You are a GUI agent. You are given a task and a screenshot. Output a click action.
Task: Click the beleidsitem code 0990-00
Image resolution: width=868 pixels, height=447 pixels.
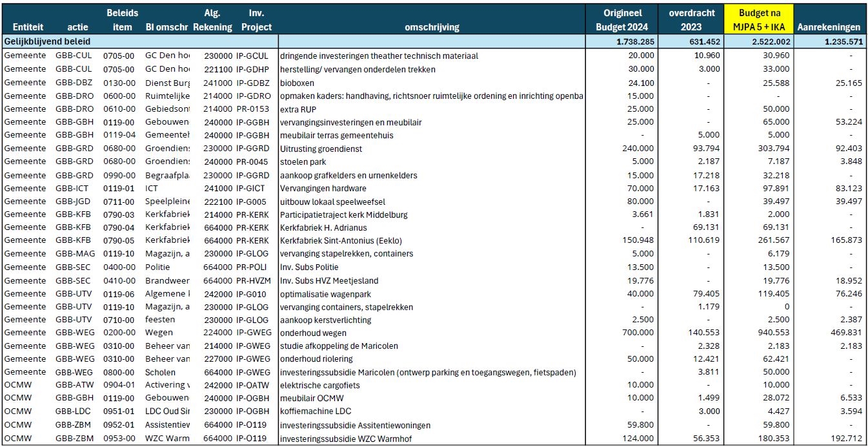[119, 175]
